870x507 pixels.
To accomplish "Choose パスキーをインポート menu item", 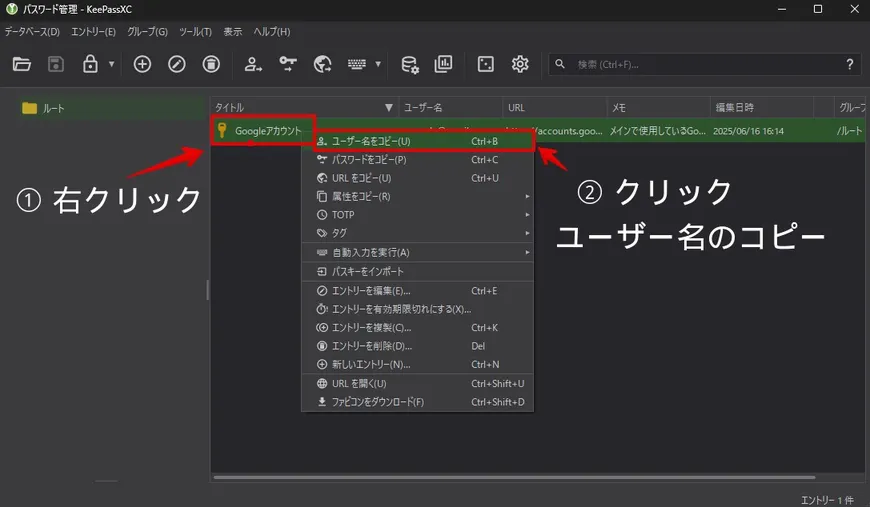I will [x=418, y=271].
